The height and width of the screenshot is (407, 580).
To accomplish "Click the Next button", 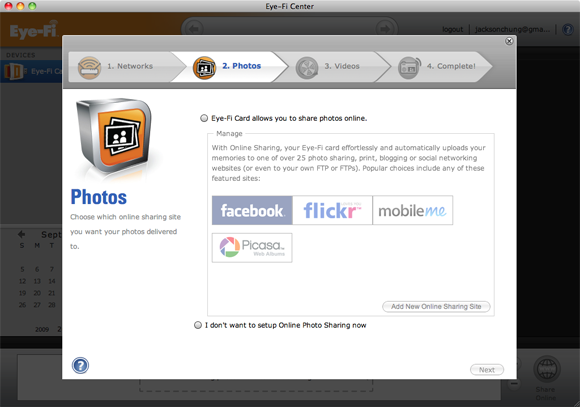I will click(487, 370).
